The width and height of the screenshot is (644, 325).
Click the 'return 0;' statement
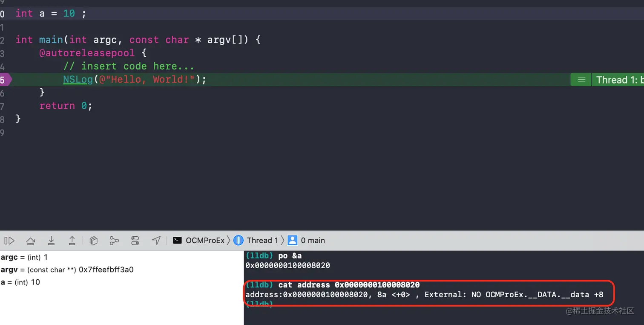(66, 106)
